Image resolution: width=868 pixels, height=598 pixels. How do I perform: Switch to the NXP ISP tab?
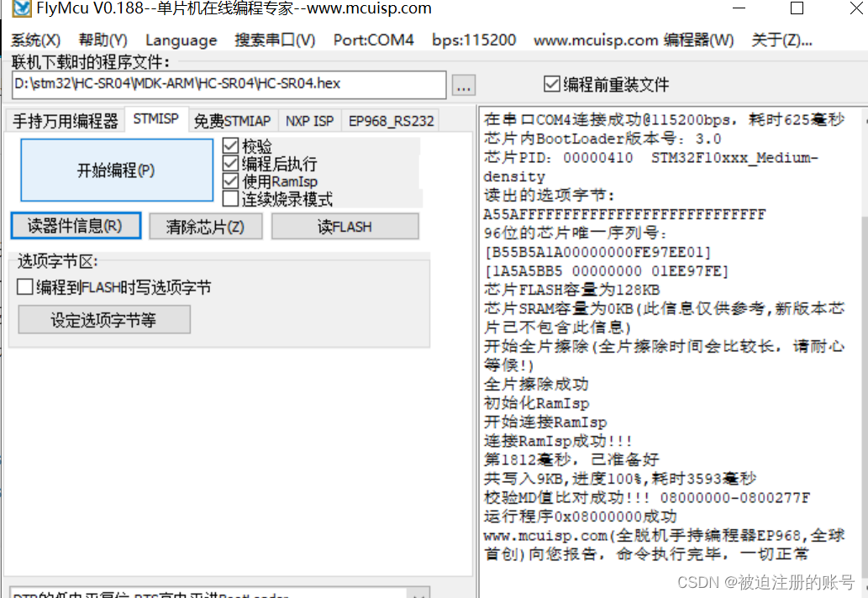pos(310,120)
